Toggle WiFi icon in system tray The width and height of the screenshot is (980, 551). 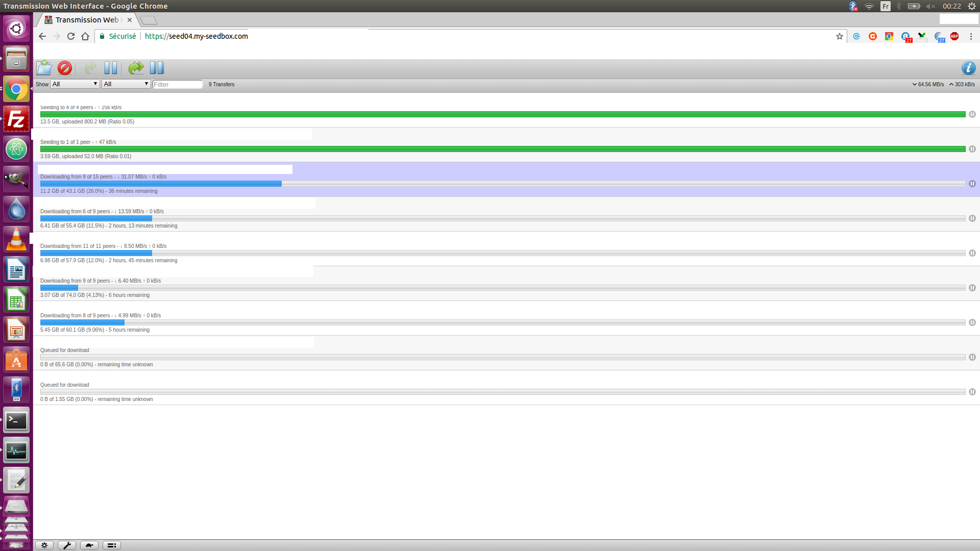(870, 6)
